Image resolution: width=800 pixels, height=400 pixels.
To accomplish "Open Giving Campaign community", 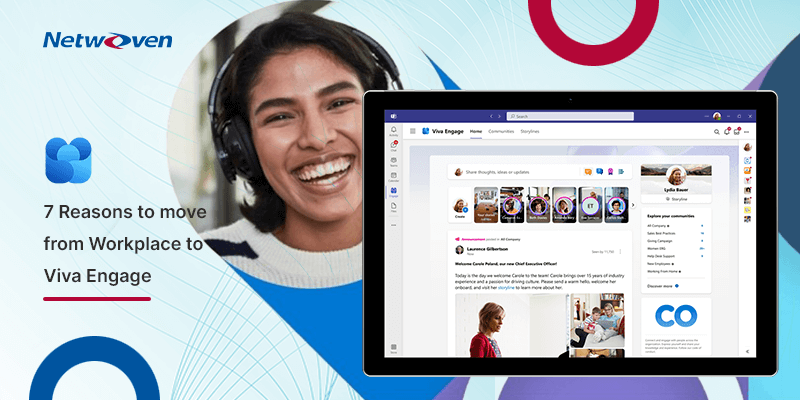I will click(660, 241).
